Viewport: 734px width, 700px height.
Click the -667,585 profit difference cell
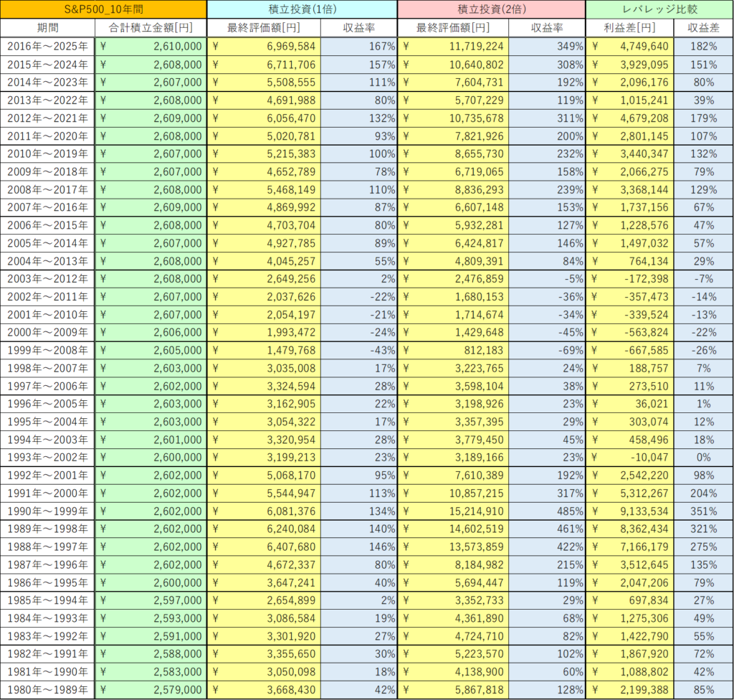[630, 351]
